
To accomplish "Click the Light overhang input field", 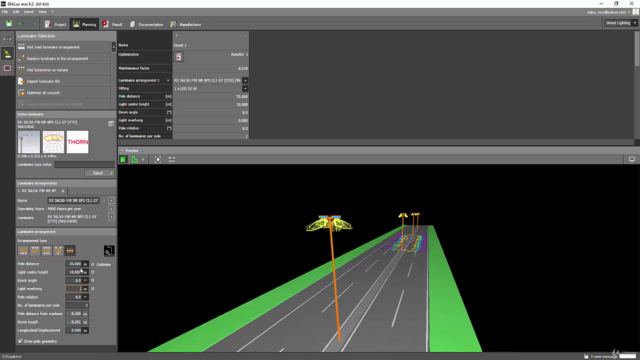I will (x=74, y=289).
